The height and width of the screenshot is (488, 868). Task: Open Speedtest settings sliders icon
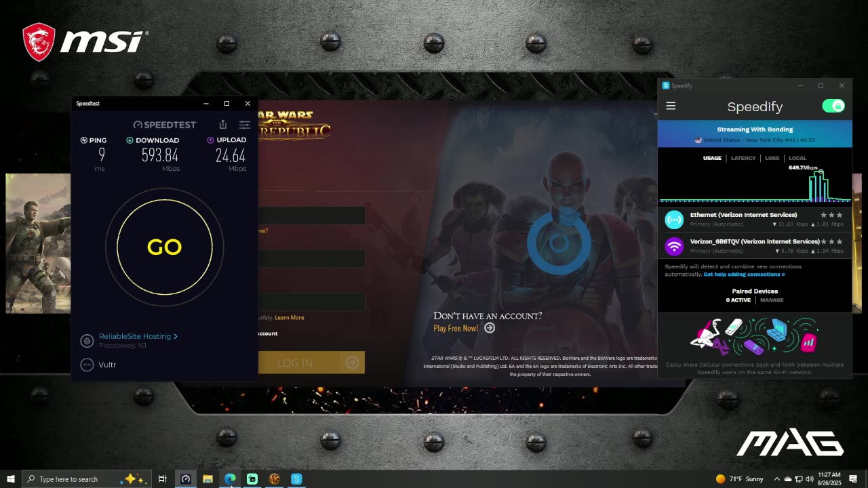pyautogui.click(x=245, y=125)
